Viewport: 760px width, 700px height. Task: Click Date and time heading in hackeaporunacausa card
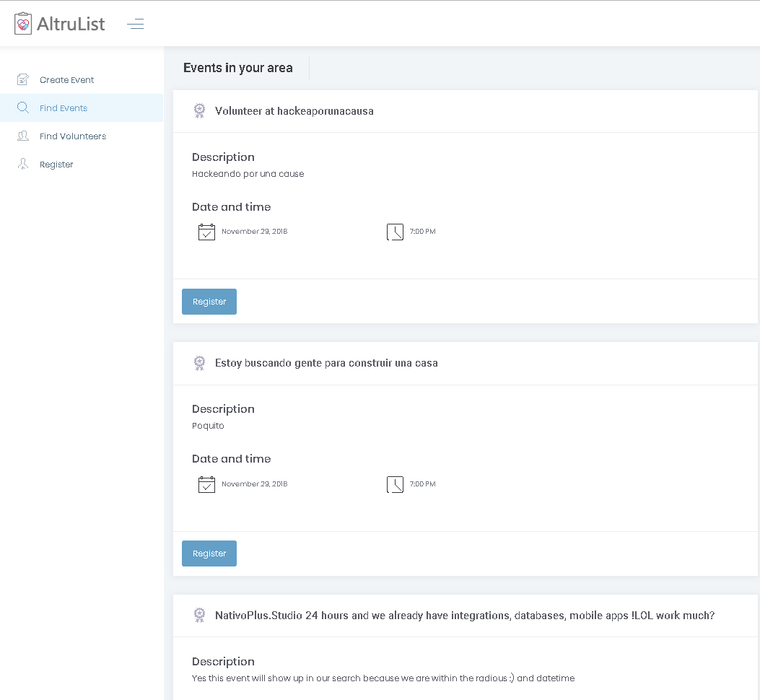pyautogui.click(x=231, y=207)
